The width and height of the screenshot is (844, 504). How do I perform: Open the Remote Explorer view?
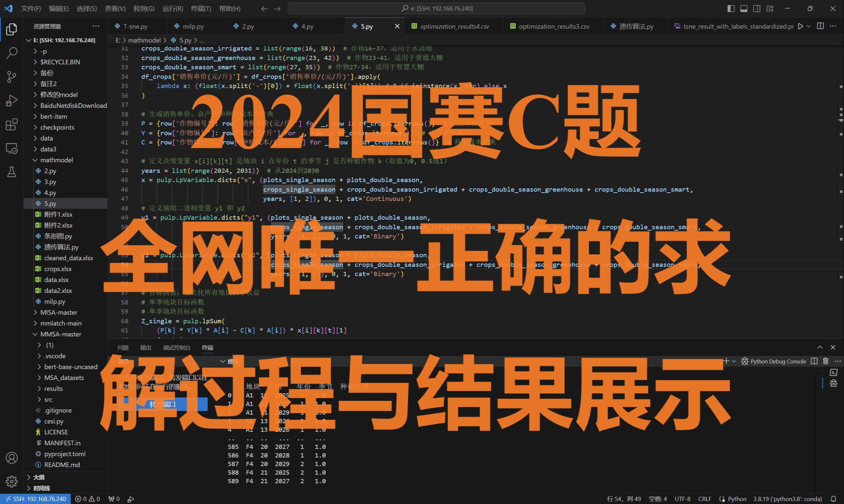point(12,148)
